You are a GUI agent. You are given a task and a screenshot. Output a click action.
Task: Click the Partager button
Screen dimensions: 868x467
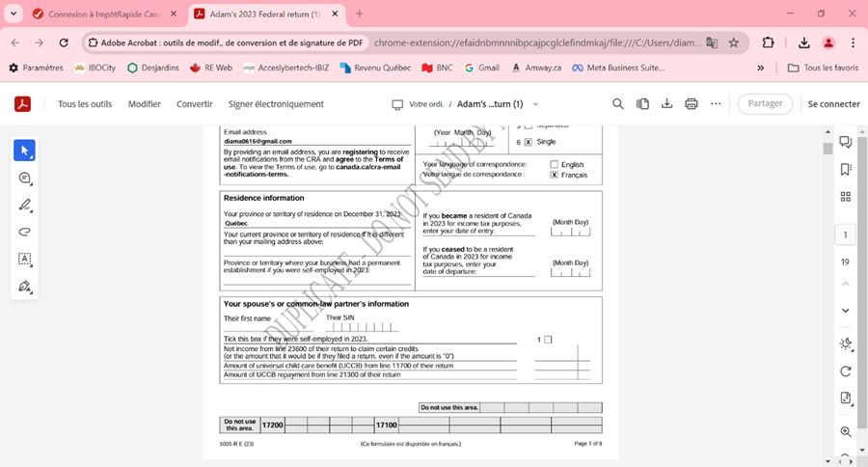[765, 103]
